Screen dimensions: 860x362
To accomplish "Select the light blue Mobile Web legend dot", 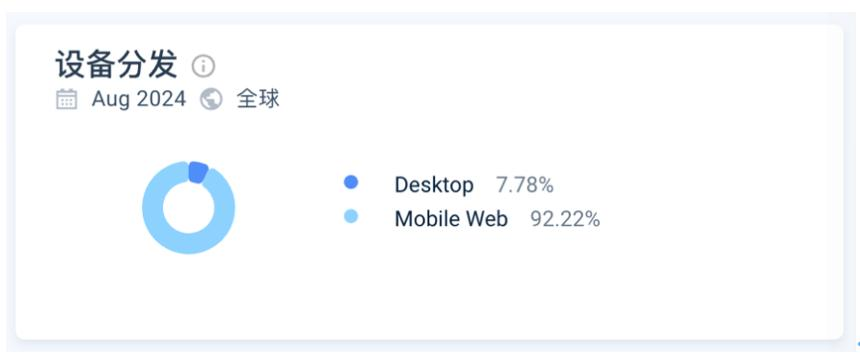I will coord(351,216).
